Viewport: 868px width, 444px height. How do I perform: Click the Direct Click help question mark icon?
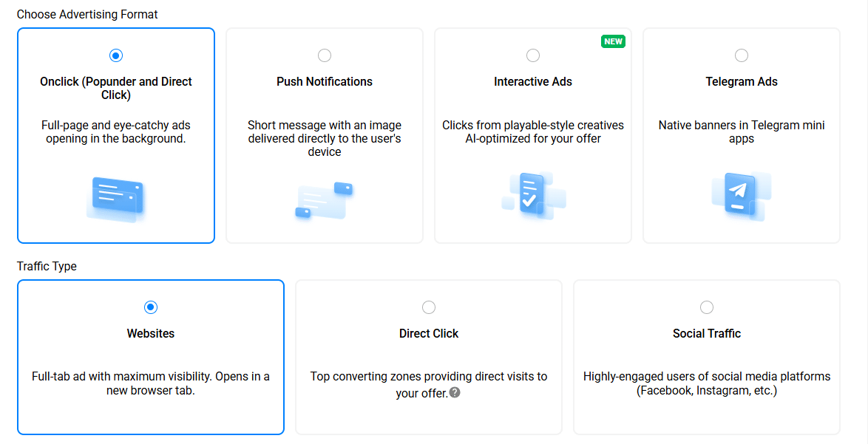point(455,392)
